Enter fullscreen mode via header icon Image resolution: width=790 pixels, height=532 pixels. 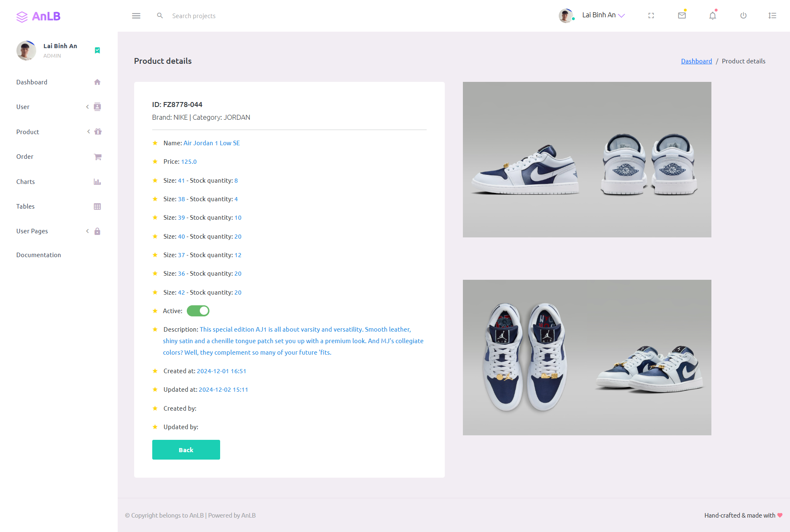coord(651,16)
